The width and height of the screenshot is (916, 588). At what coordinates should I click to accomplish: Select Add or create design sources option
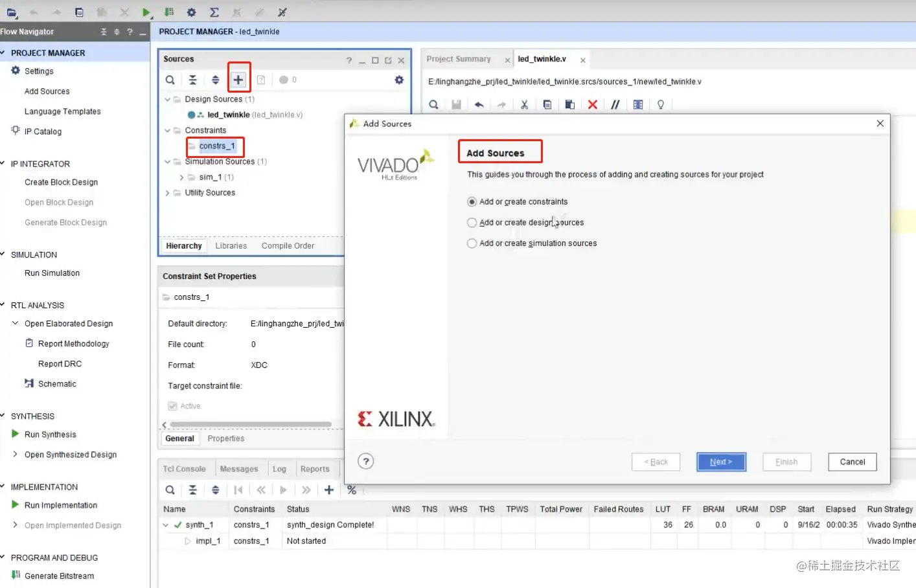pyautogui.click(x=525, y=223)
